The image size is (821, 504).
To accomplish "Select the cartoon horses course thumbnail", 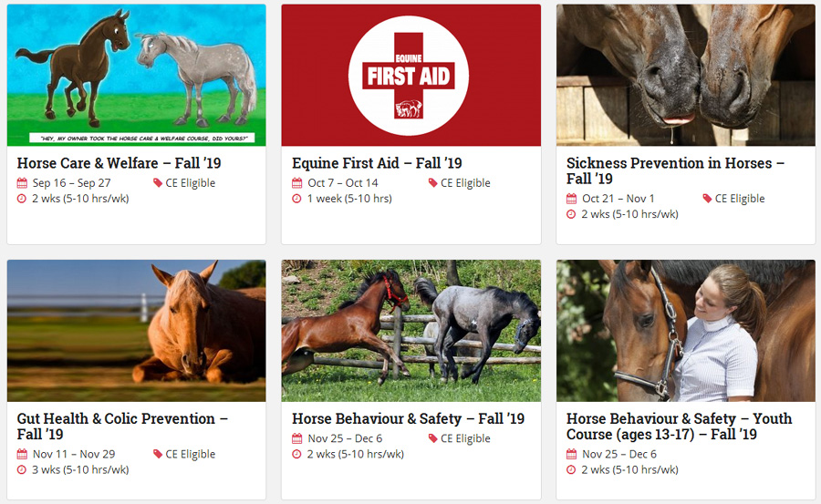I will point(136,76).
